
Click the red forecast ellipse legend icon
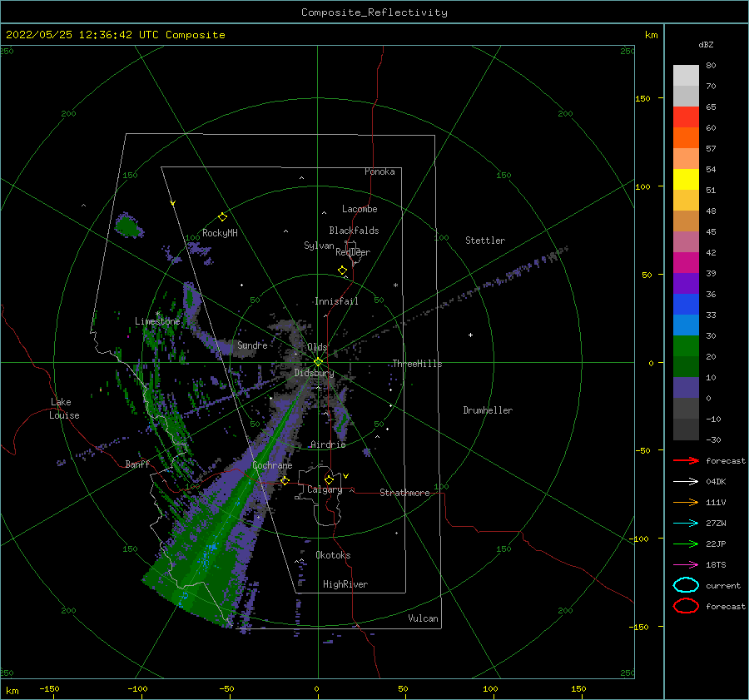tap(686, 606)
